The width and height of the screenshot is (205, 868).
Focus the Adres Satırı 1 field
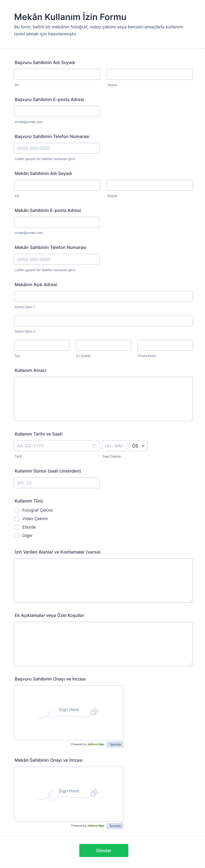(103, 296)
